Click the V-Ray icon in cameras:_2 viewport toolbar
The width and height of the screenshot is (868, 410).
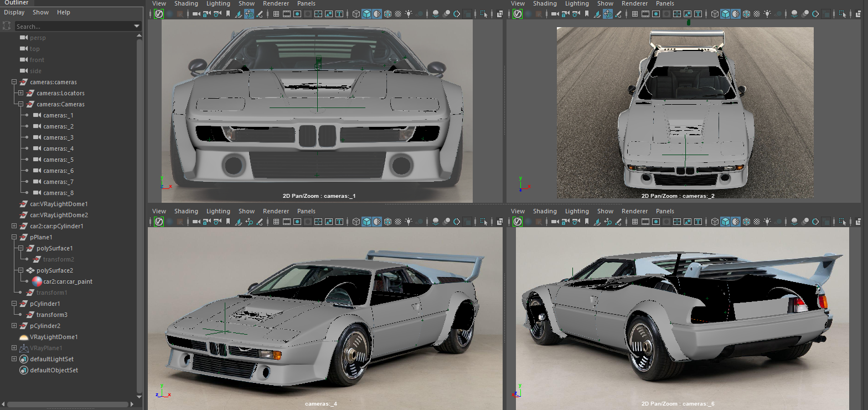coord(518,14)
